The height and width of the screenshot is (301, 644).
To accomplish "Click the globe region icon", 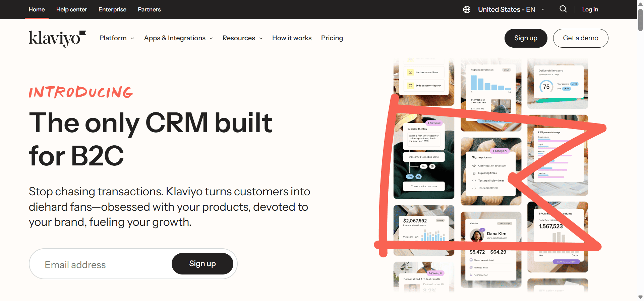I will [x=467, y=9].
